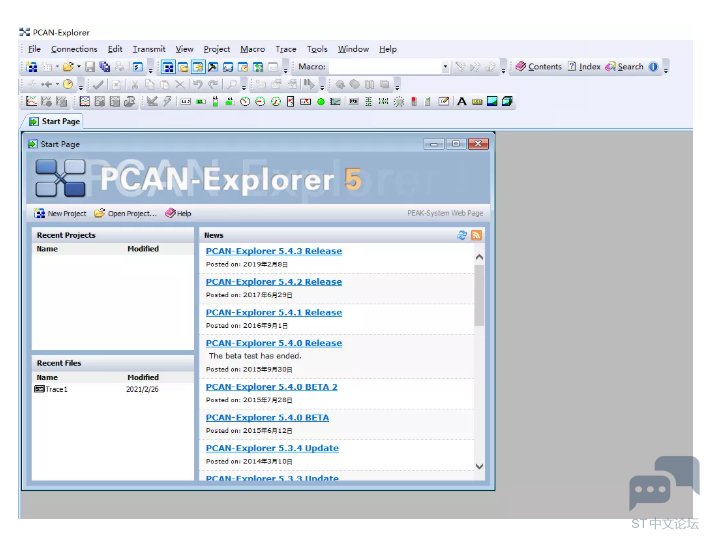Click the red bar instrument icon
Image resolution: width=708 pixels, height=539 pixels.
point(414,102)
